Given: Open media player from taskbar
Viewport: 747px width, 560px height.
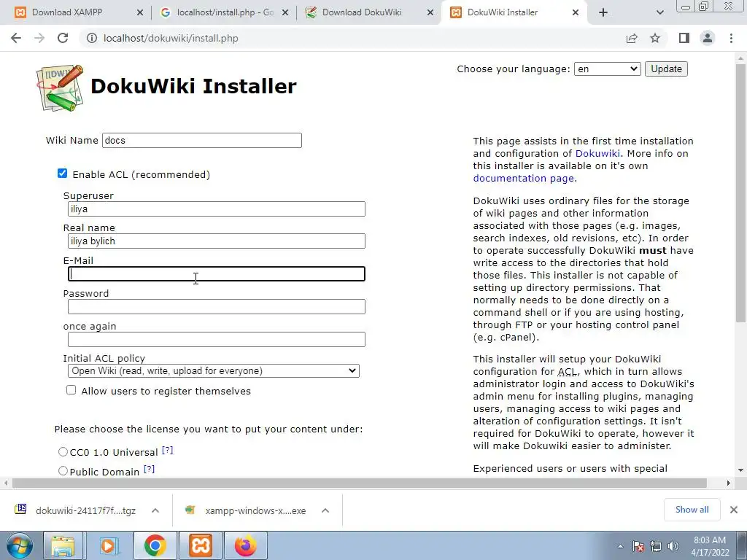Looking at the screenshot, I should point(109,545).
